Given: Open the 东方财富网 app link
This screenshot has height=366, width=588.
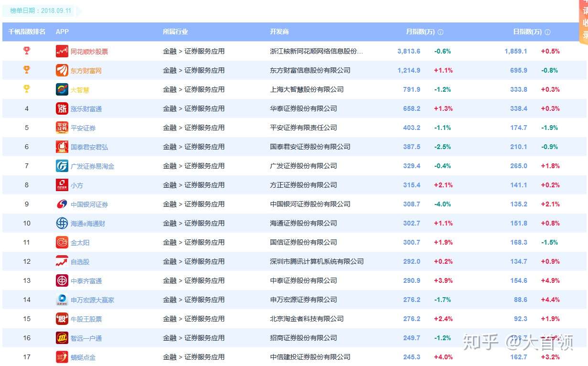Looking at the screenshot, I should 86,71.
